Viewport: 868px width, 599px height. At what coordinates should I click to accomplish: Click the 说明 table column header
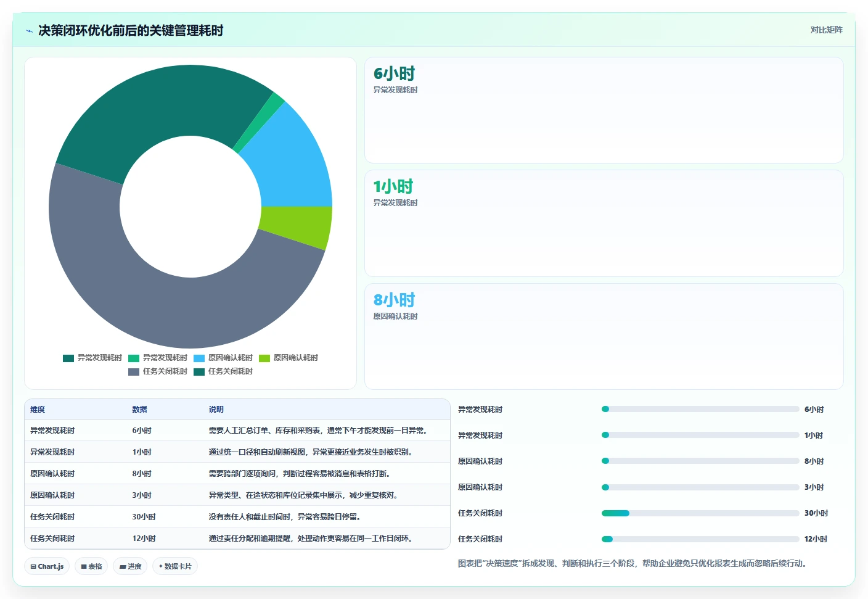[x=216, y=410]
